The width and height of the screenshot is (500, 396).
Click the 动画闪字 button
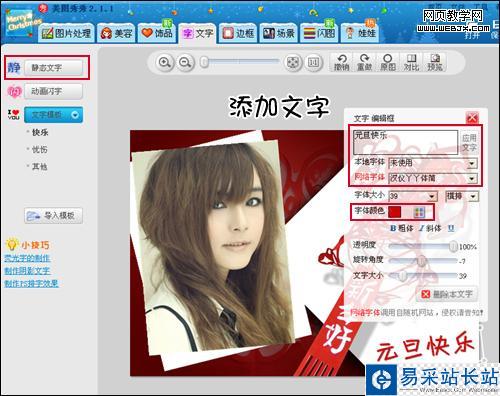click(53, 91)
